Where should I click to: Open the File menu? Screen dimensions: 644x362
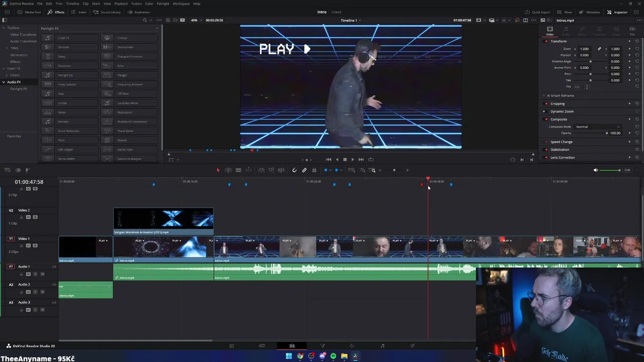tap(39, 4)
